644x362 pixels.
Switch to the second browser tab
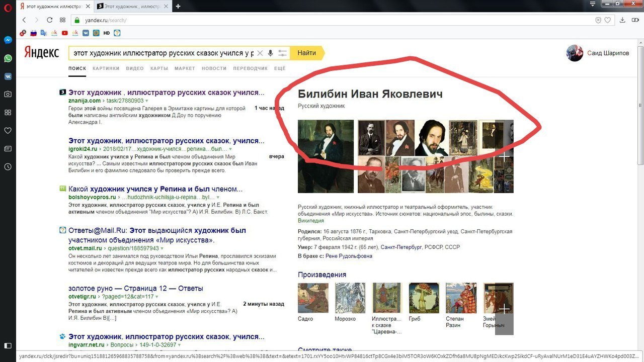click(x=133, y=6)
